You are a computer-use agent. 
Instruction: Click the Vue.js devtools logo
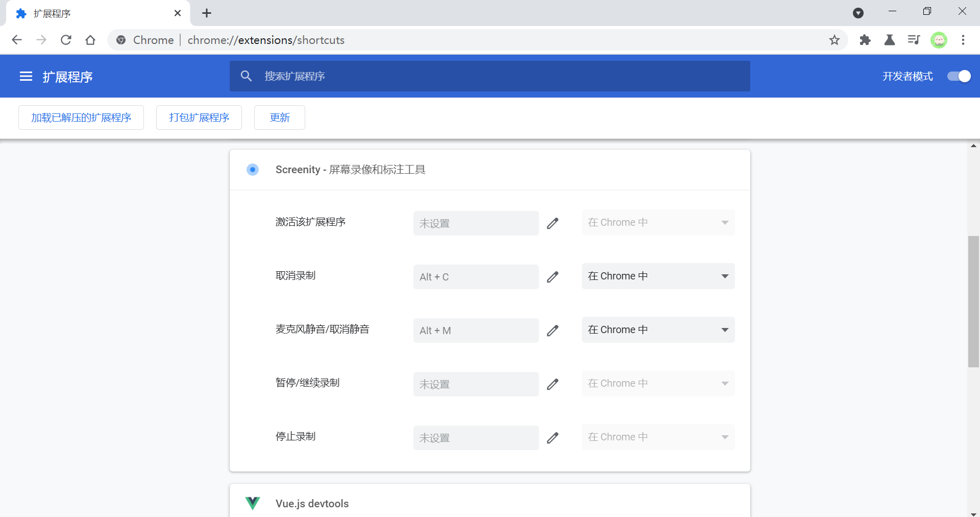click(x=253, y=503)
